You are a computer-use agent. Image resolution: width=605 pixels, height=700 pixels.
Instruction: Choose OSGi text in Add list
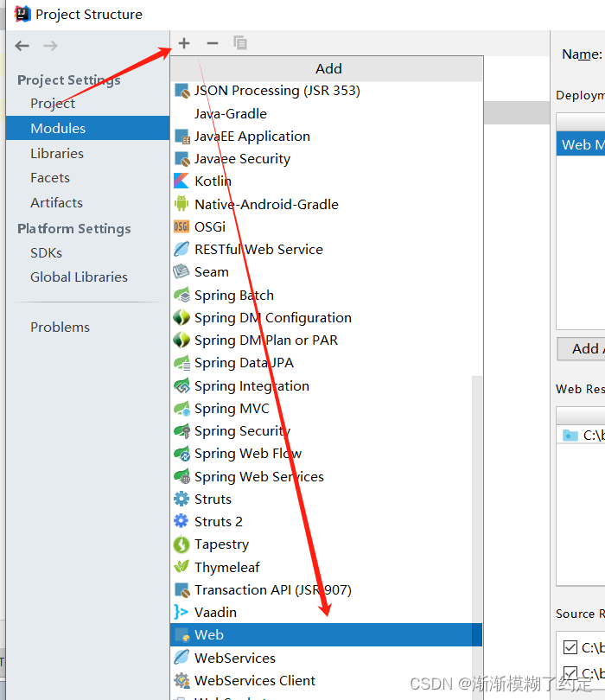(x=210, y=226)
